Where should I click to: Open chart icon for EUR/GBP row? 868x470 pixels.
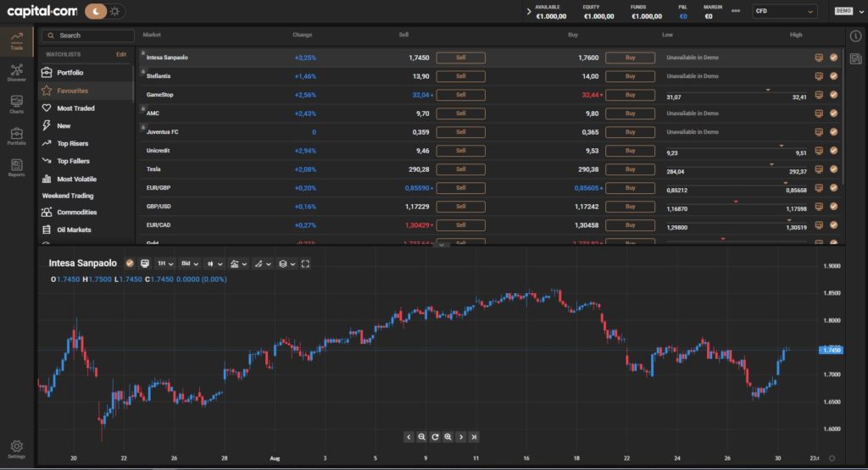819,188
